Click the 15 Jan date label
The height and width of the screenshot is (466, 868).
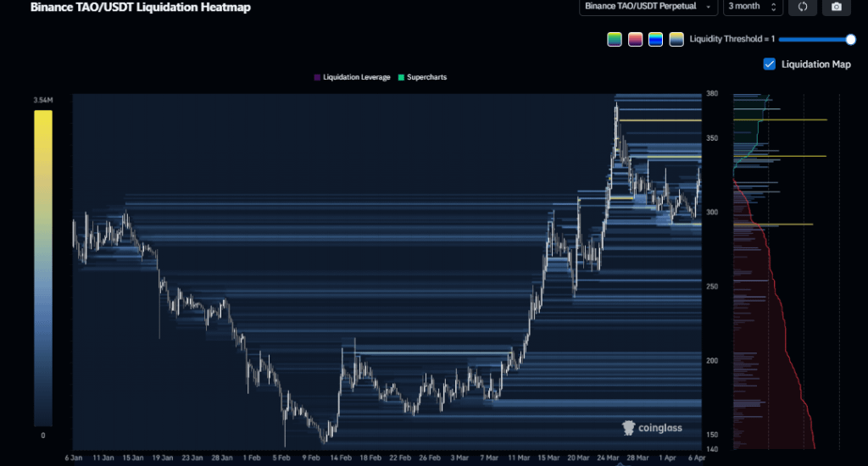tap(133, 458)
